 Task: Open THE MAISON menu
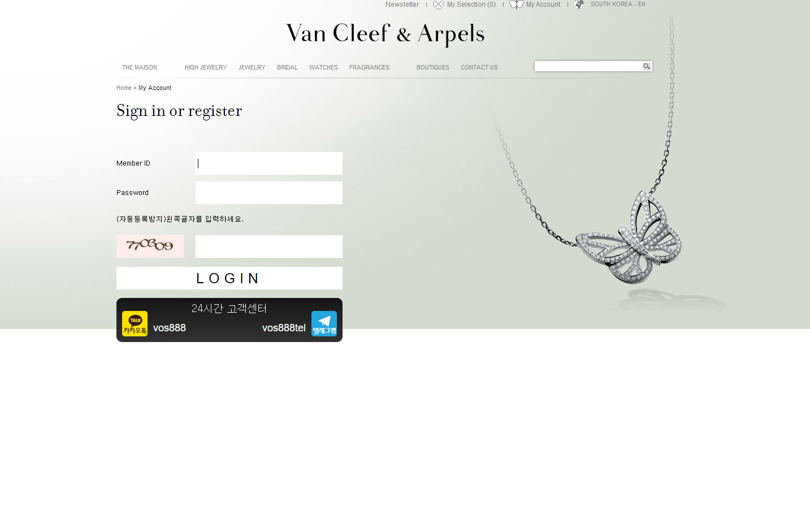point(140,67)
